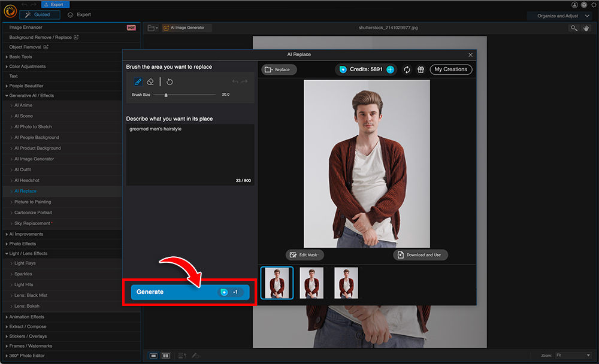Open My Creations
The width and height of the screenshot is (599, 364).
pyautogui.click(x=451, y=69)
